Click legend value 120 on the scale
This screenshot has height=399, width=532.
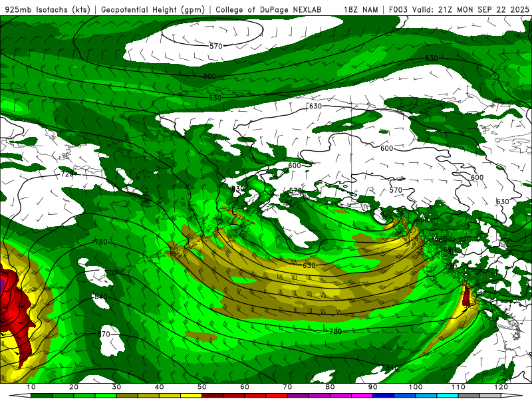pos(501,387)
